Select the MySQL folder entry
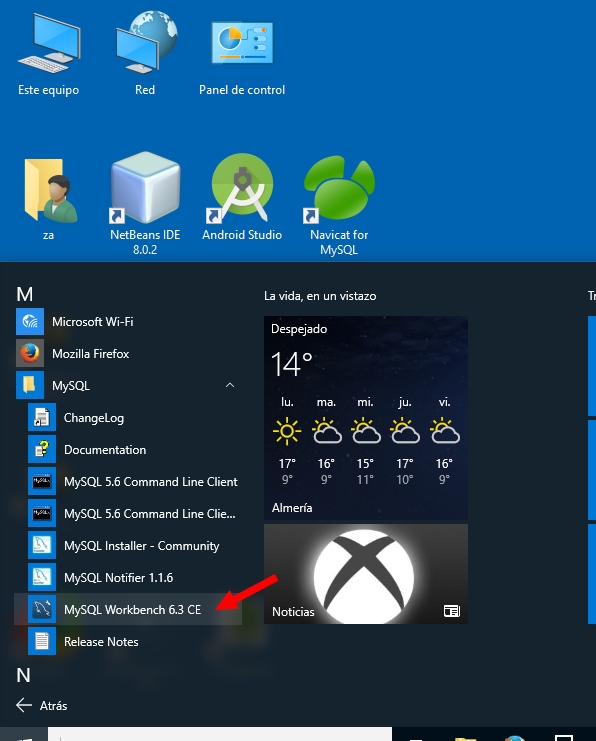Image resolution: width=596 pixels, height=741 pixels. coord(128,386)
